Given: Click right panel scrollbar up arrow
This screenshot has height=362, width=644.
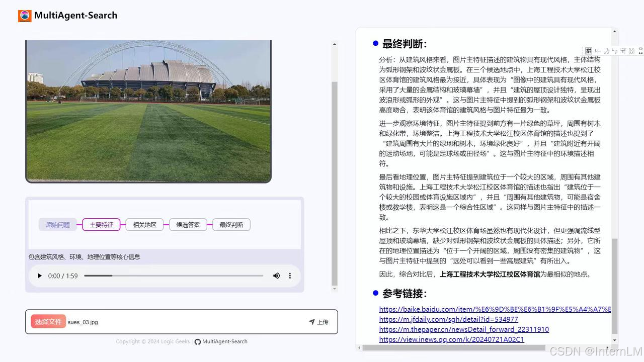Looking at the screenshot, I should click(x=614, y=31).
